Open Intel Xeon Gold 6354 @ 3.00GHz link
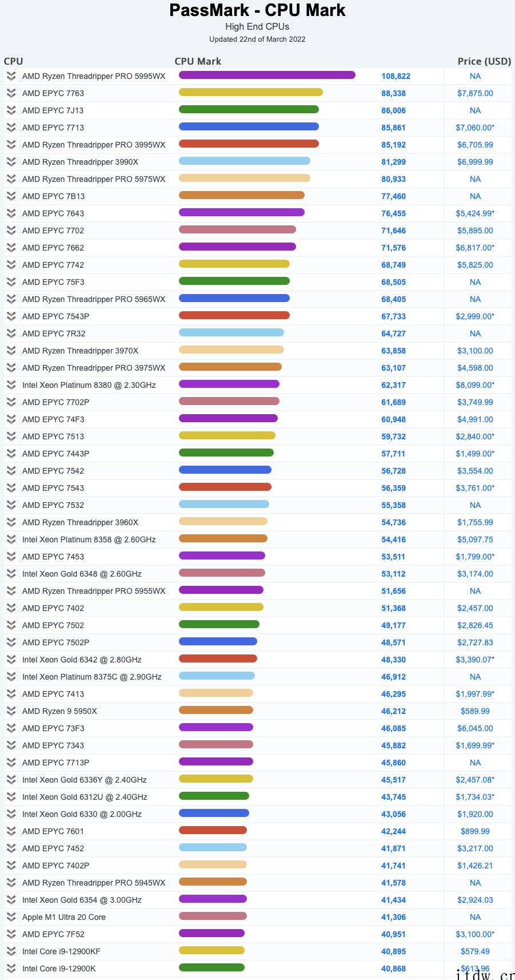This screenshot has width=515, height=980. [x=82, y=900]
